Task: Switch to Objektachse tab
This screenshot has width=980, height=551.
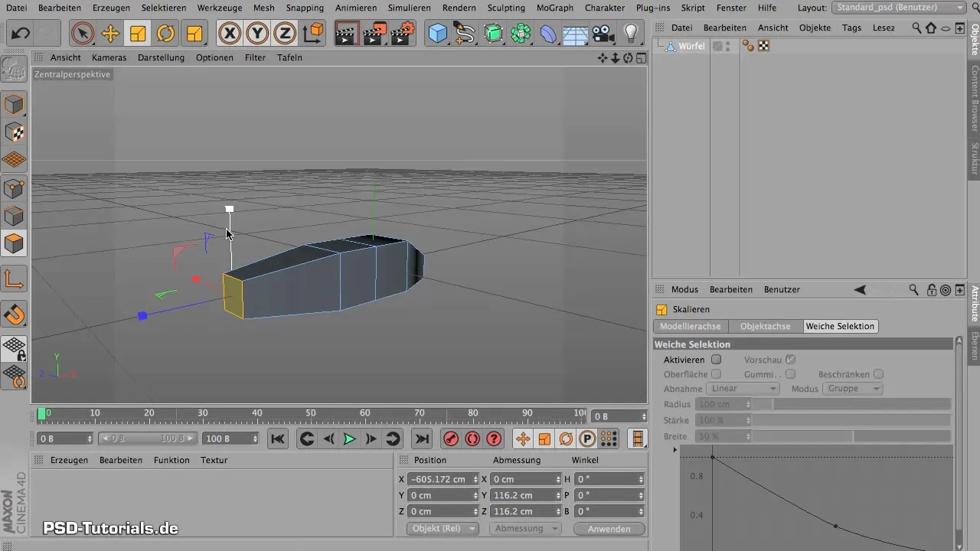Action: click(x=766, y=326)
